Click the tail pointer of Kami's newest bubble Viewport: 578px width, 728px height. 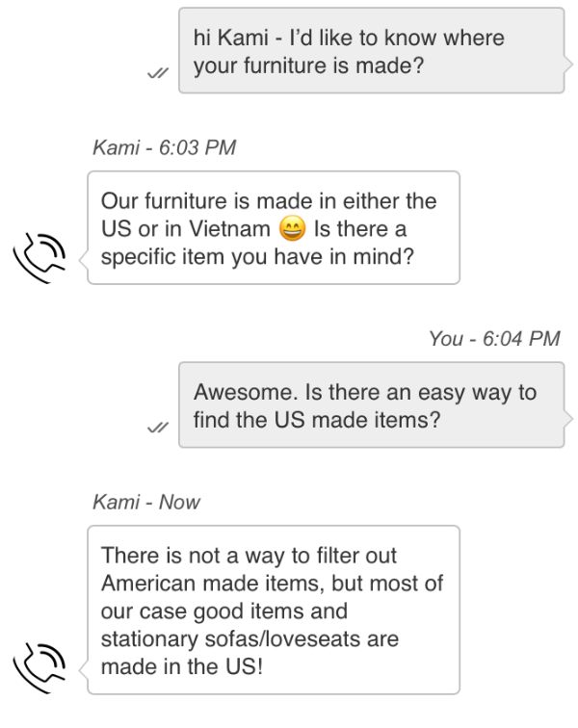click(x=83, y=670)
